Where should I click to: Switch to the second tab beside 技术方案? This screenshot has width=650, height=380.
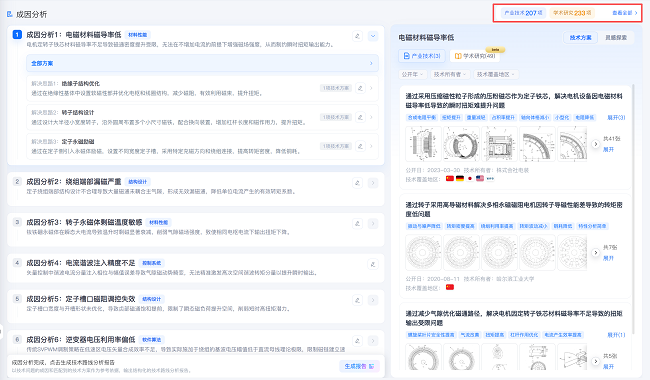tap(616, 37)
